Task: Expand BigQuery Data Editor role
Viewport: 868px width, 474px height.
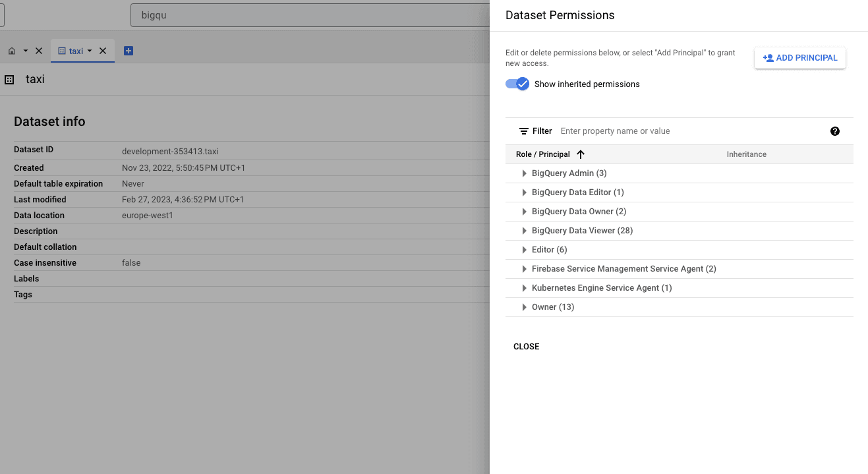Action: (525, 193)
